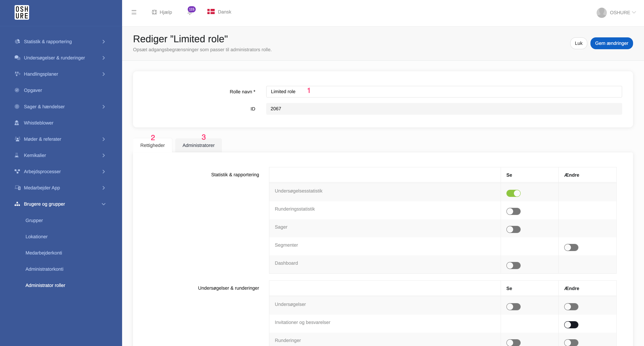Click the OSHURE logo icon
Viewport: 644px width, 346px height.
[22, 12]
